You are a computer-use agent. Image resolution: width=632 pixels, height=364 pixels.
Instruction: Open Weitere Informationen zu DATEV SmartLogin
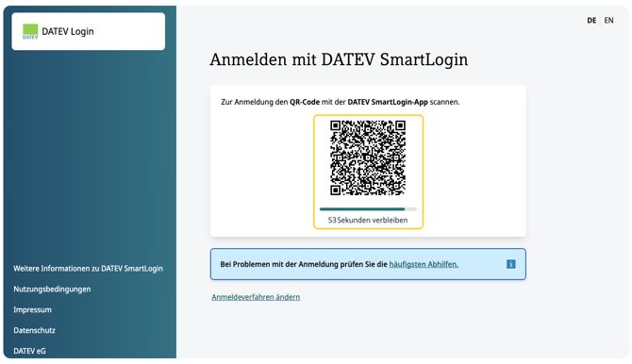point(89,269)
